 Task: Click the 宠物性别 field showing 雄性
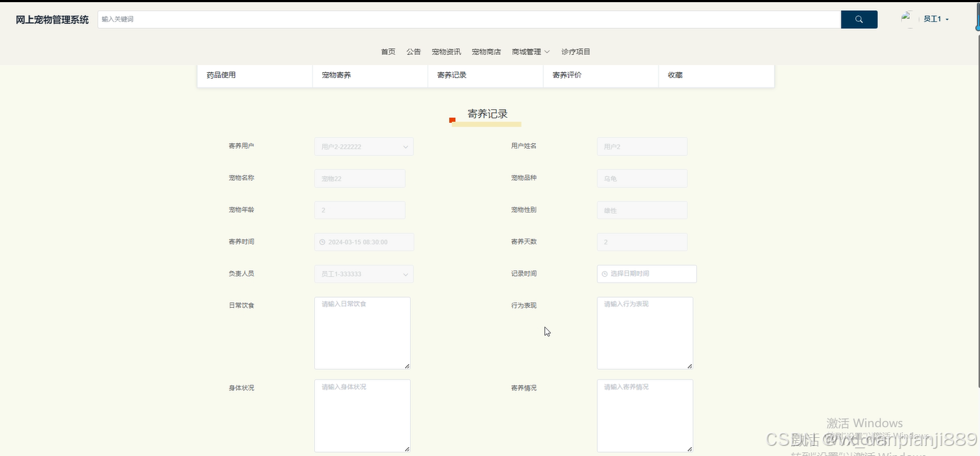pos(642,210)
